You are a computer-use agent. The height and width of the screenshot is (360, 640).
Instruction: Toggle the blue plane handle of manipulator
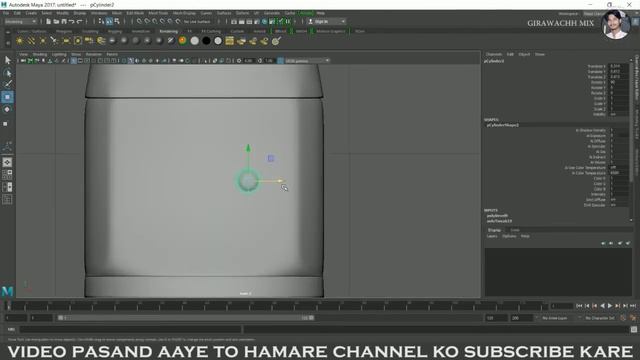coord(271,158)
